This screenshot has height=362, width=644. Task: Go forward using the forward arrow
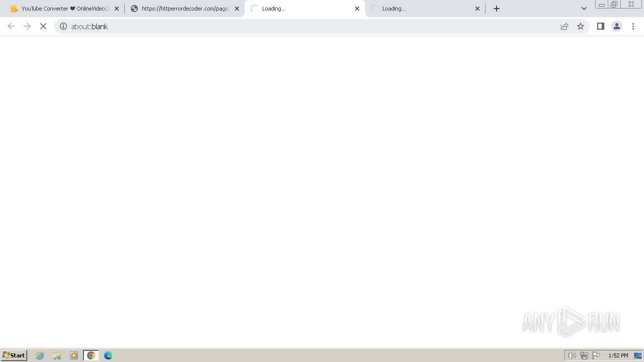(x=27, y=26)
